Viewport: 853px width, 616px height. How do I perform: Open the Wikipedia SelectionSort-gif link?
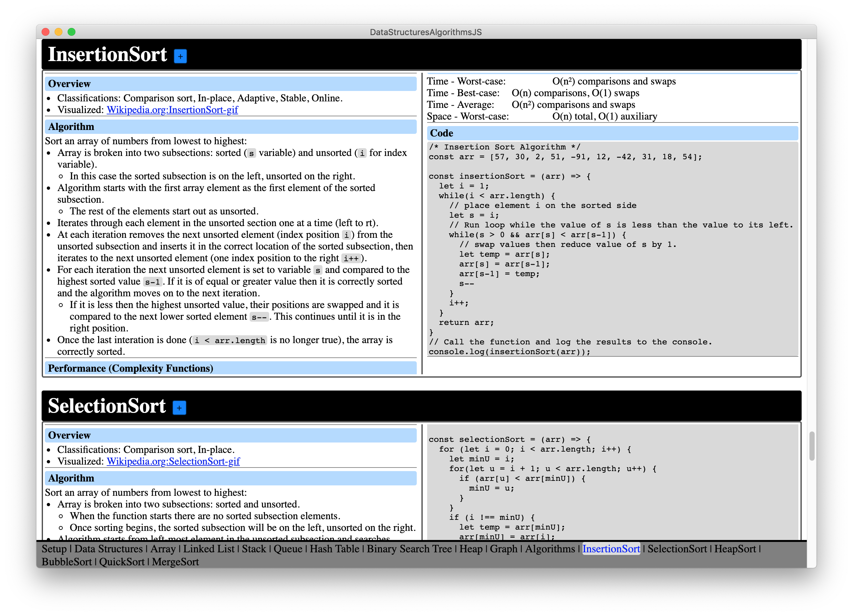173,461
